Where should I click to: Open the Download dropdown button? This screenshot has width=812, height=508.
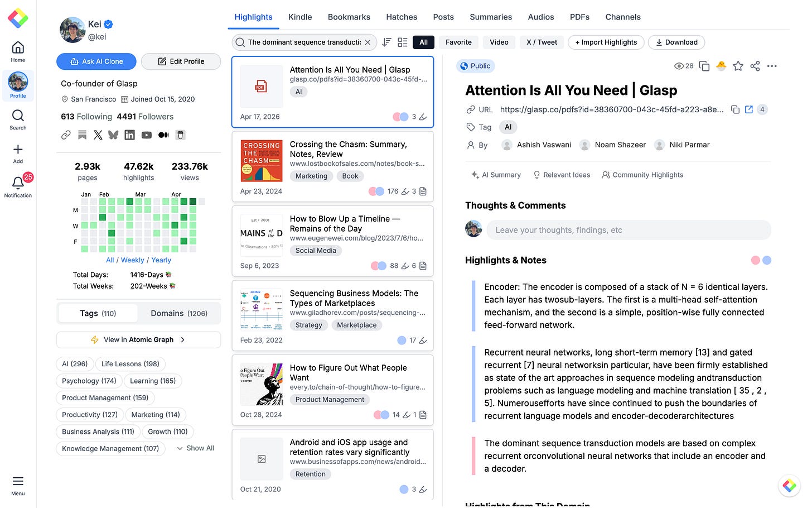pos(676,42)
